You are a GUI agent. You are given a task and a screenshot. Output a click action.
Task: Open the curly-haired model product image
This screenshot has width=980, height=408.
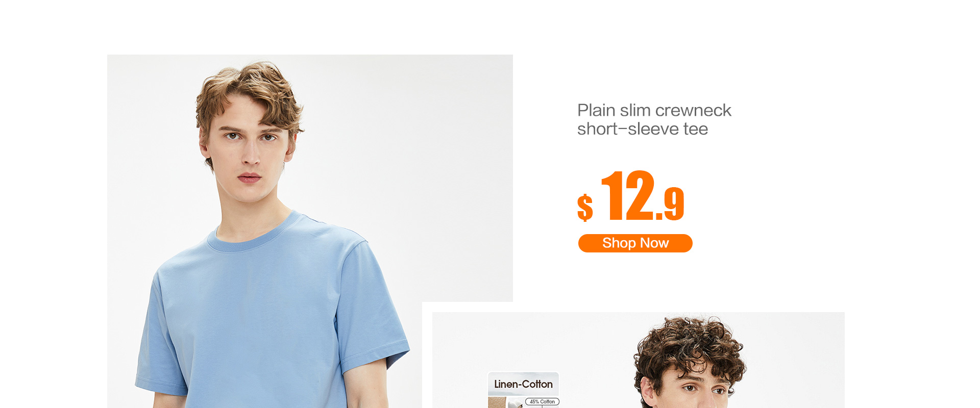638,360
